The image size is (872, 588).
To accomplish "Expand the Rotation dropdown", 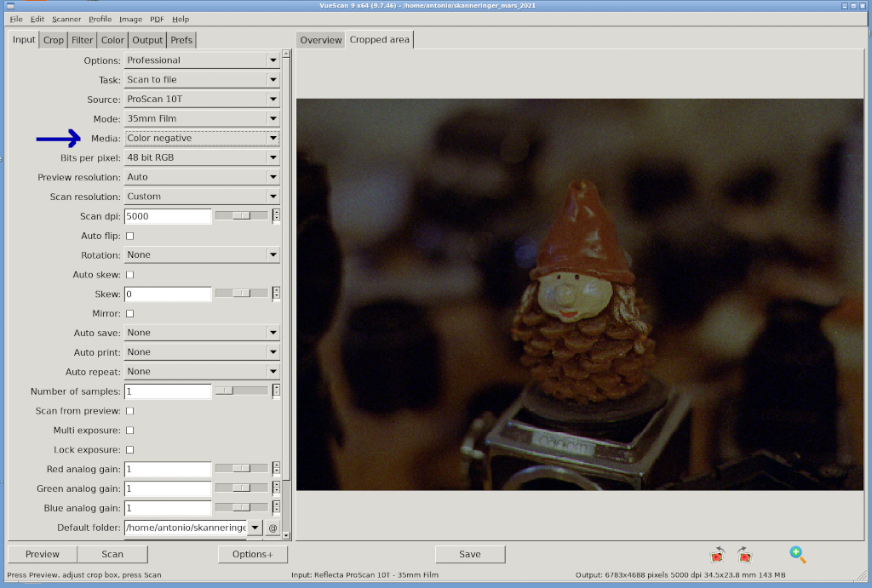I will click(x=201, y=254).
